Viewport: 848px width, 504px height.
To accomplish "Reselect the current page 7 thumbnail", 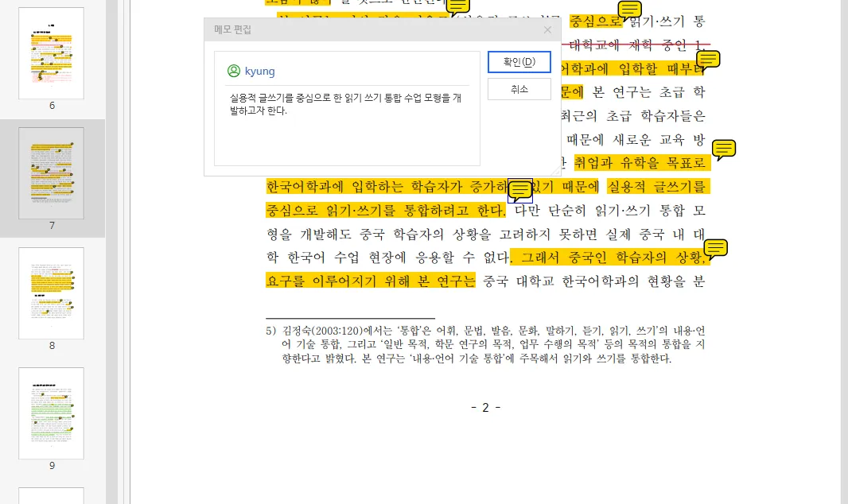I will coord(51,173).
